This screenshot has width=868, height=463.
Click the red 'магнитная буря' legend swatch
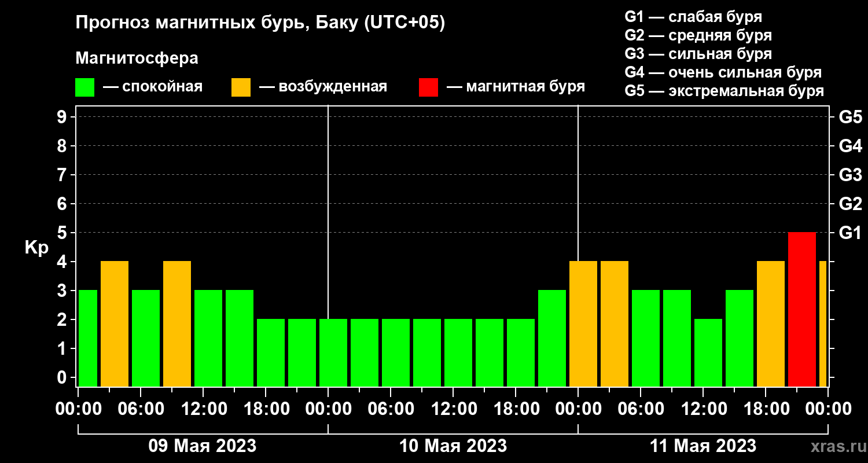point(428,87)
